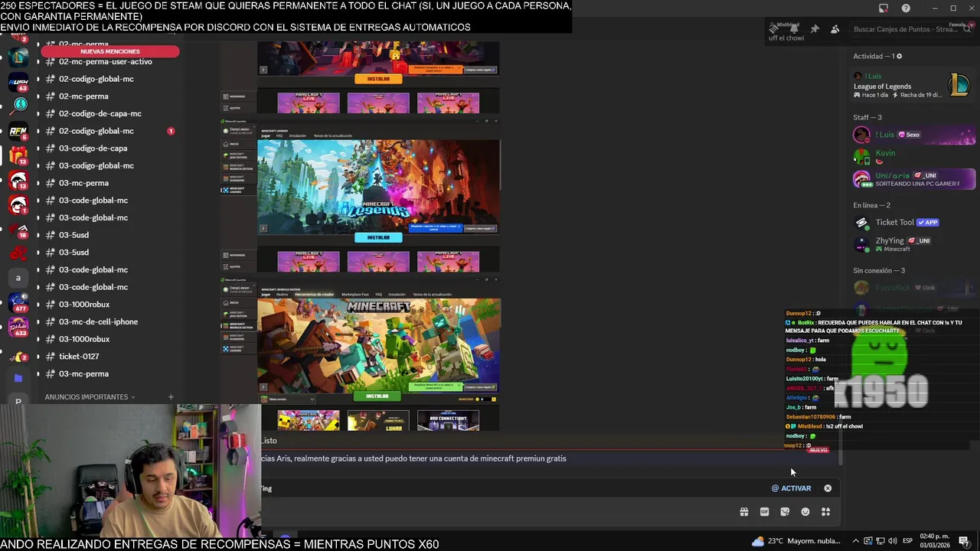Viewport: 980px width, 551px height.
Task: Open notification settings bell icon
Action: (x=794, y=29)
